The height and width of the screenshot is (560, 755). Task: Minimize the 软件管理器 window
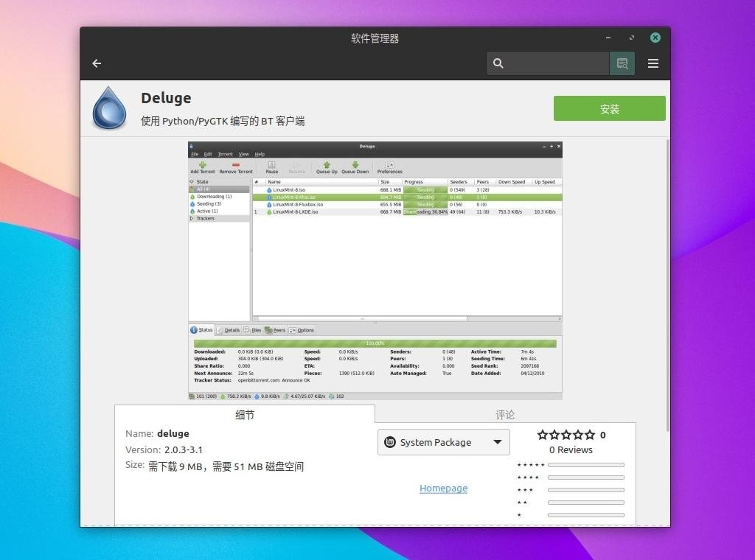pos(608,38)
